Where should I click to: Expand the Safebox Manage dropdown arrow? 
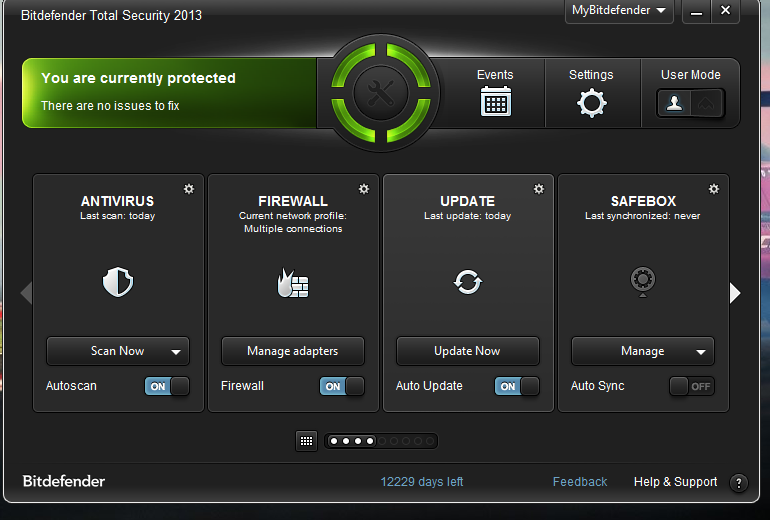click(701, 352)
